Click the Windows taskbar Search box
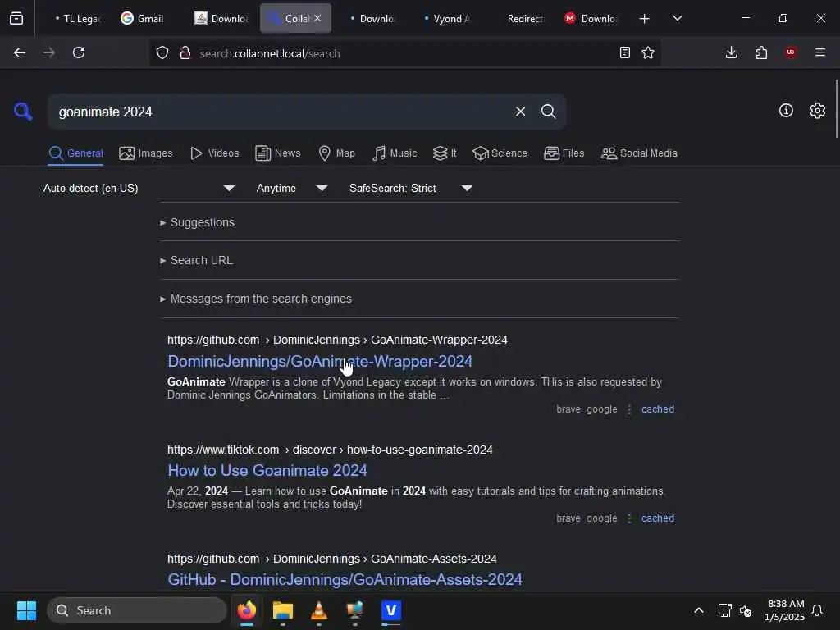This screenshot has height=630, width=840. point(137,610)
